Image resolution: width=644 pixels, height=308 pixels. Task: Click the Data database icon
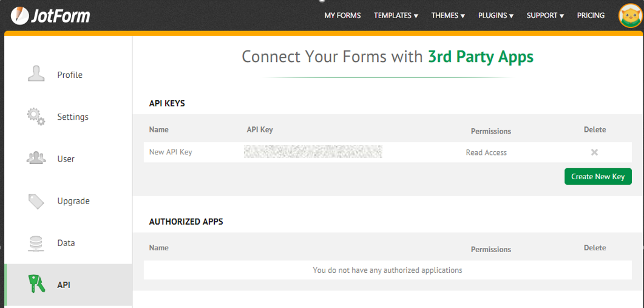pos(36,243)
